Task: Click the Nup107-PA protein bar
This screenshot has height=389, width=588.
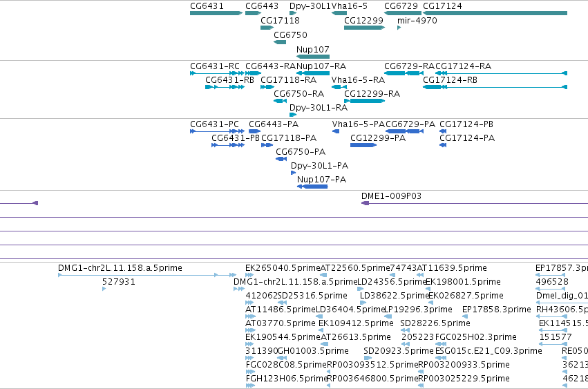Action: pos(312,187)
